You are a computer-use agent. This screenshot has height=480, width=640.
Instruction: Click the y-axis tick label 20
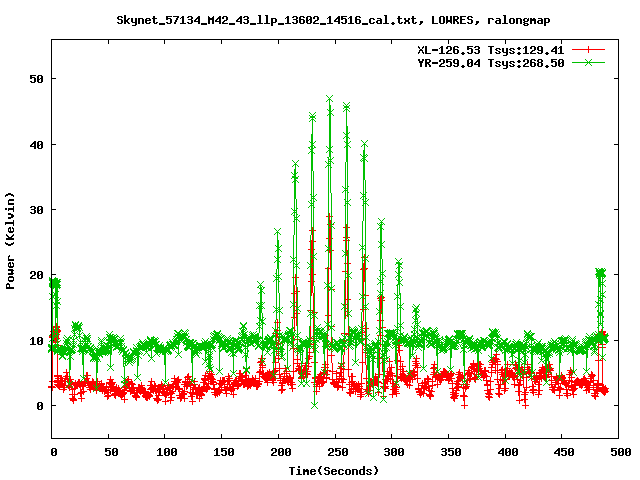[x=36, y=275]
